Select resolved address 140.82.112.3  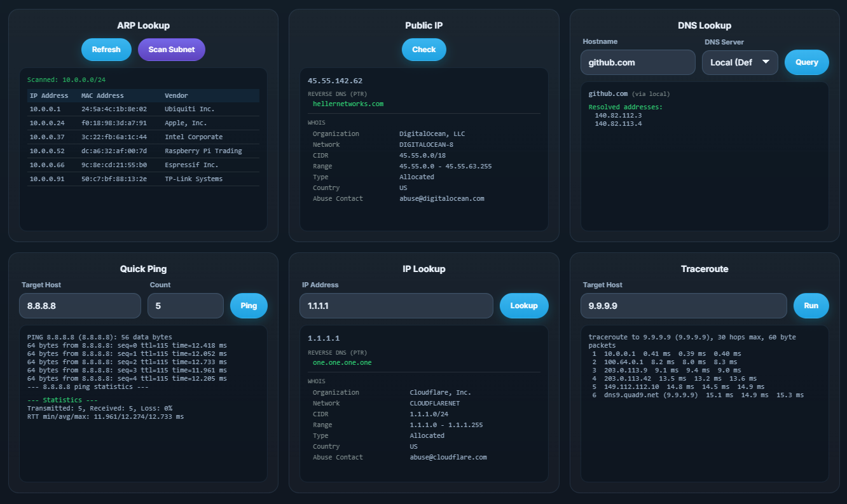(x=618, y=116)
